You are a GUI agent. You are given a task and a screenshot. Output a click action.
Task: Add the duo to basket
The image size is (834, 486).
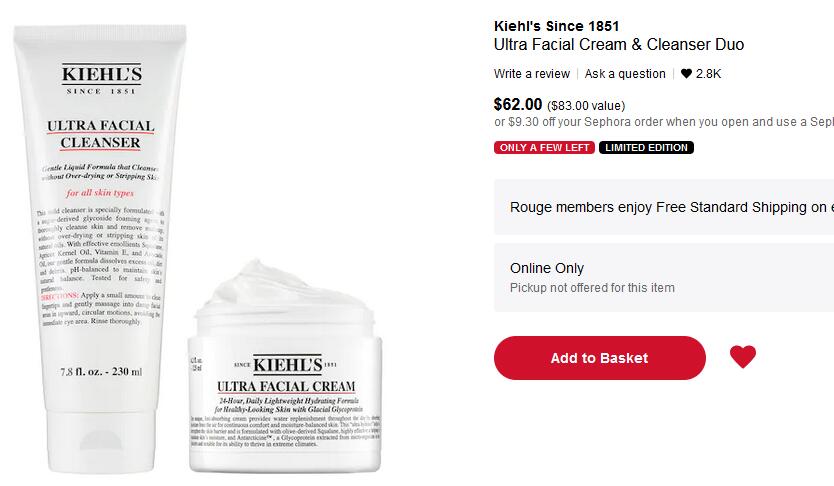point(599,358)
